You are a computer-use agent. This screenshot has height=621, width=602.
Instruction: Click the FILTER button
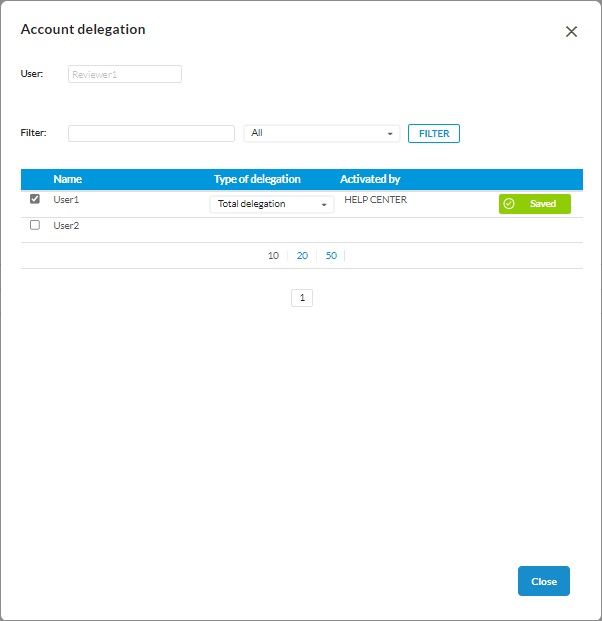(x=433, y=133)
